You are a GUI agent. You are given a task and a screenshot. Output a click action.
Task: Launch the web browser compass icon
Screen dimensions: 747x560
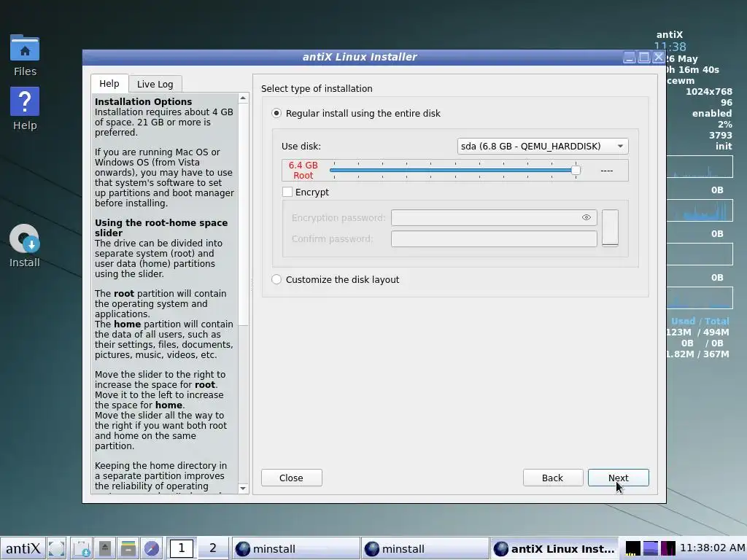coord(152,548)
